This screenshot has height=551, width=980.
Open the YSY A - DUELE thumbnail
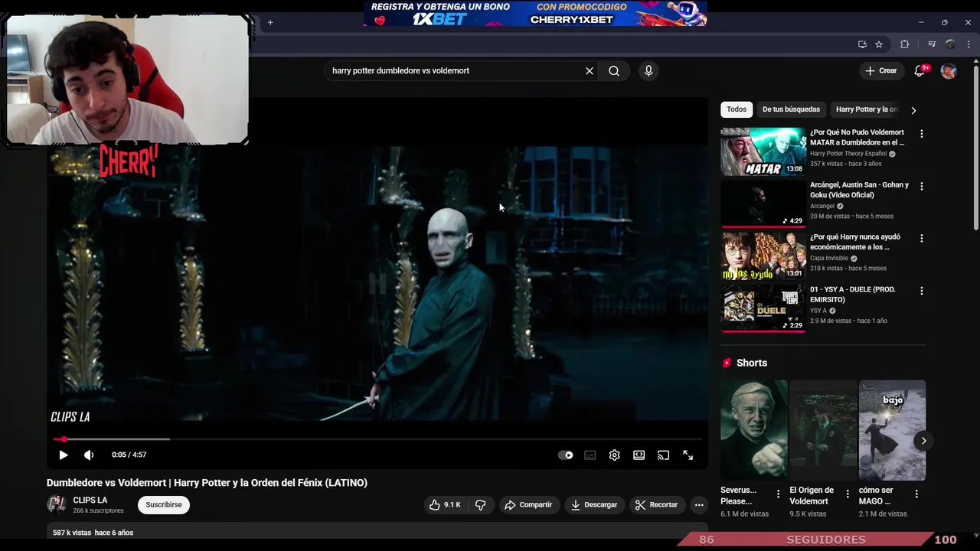[x=763, y=308]
